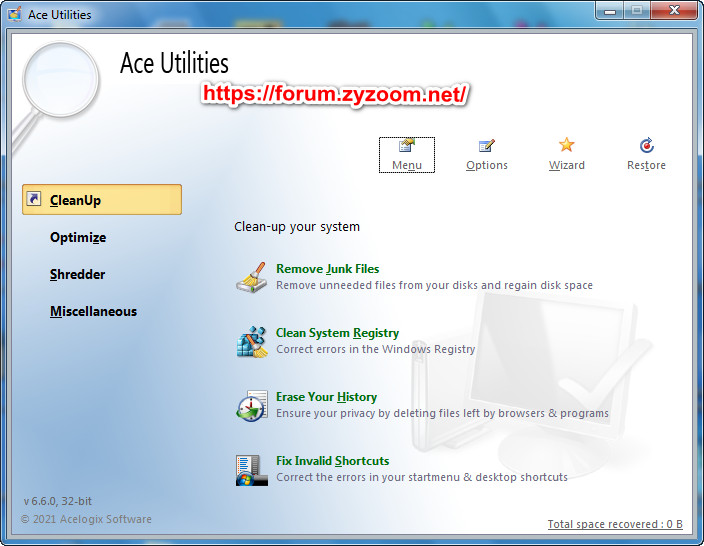Open the Clean System Registry link
704x546 pixels.
(x=337, y=333)
